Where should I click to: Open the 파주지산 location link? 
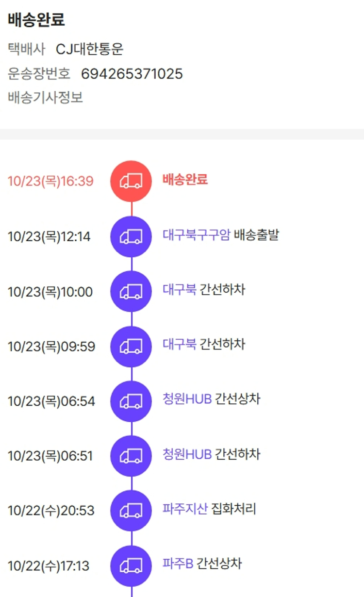[185, 509]
